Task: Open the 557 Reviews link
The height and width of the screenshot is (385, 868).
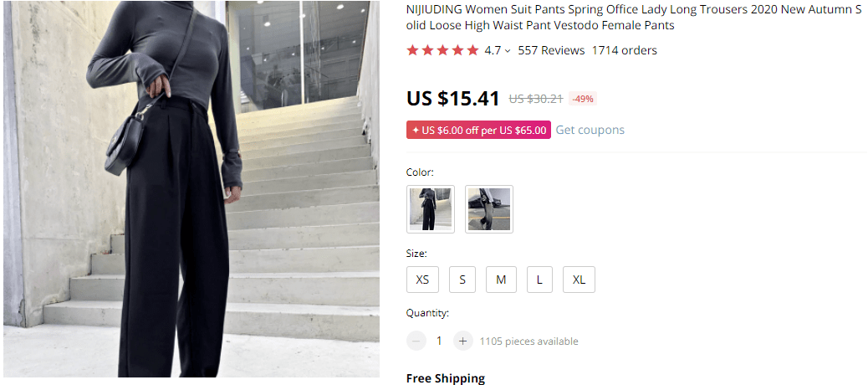Action: coord(551,50)
